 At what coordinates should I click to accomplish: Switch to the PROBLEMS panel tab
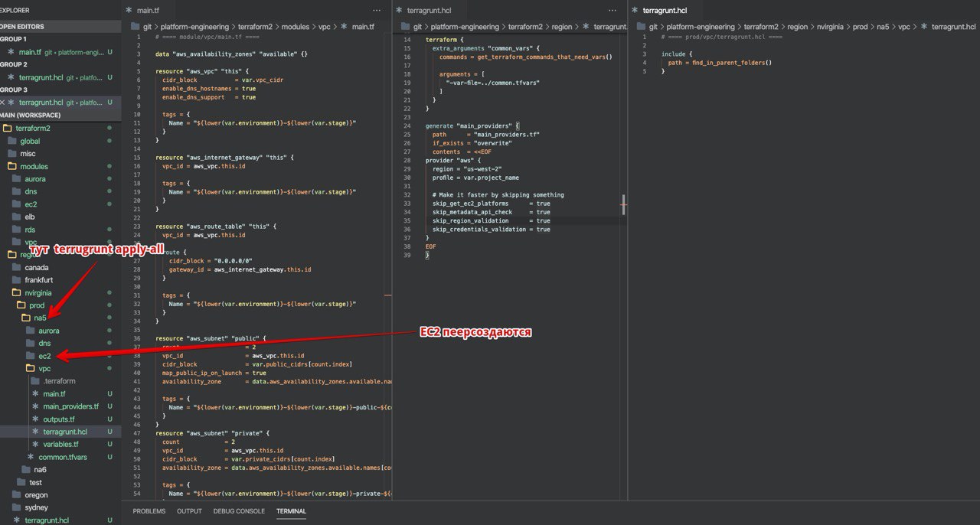point(148,511)
